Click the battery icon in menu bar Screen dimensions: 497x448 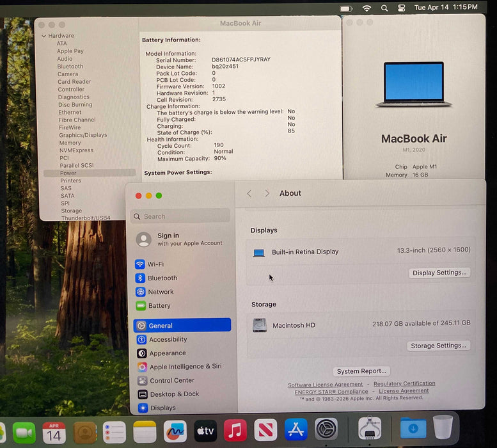tap(346, 8)
